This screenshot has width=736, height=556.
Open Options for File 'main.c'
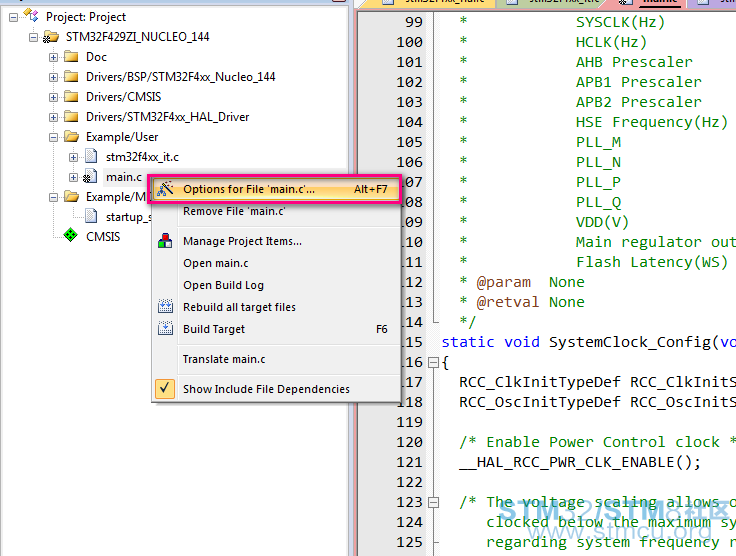pyautogui.click(x=276, y=189)
